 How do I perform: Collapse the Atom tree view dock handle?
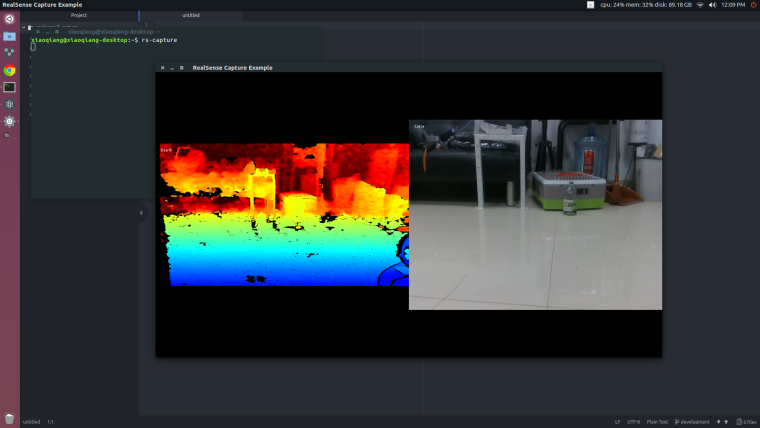(x=141, y=213)
